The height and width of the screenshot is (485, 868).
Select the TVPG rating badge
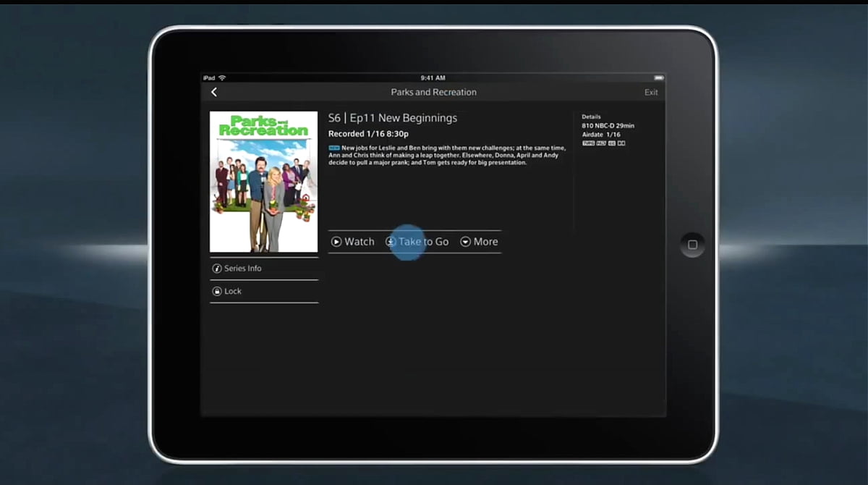click(x=587, y=143)
